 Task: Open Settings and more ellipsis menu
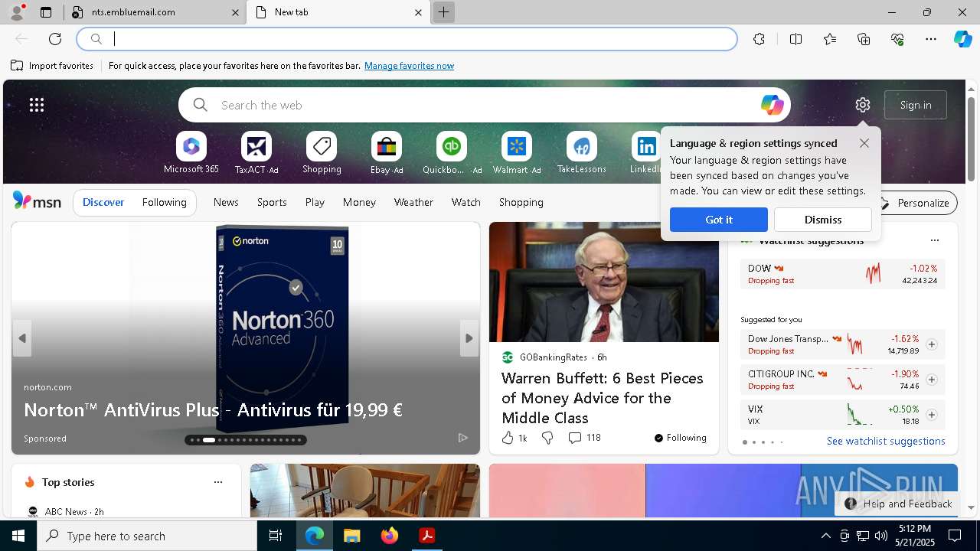click(x=931, y=39)
